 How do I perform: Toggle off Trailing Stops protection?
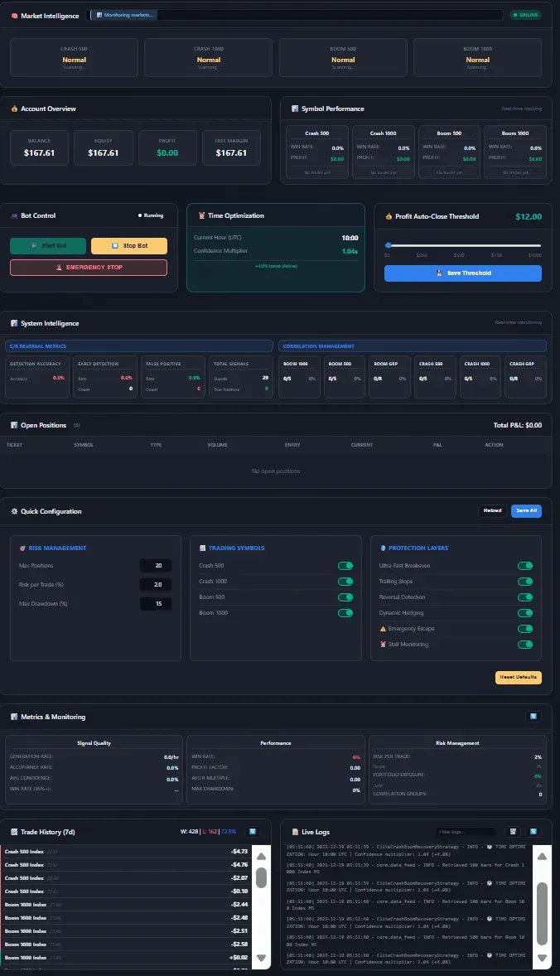(524, 582)
